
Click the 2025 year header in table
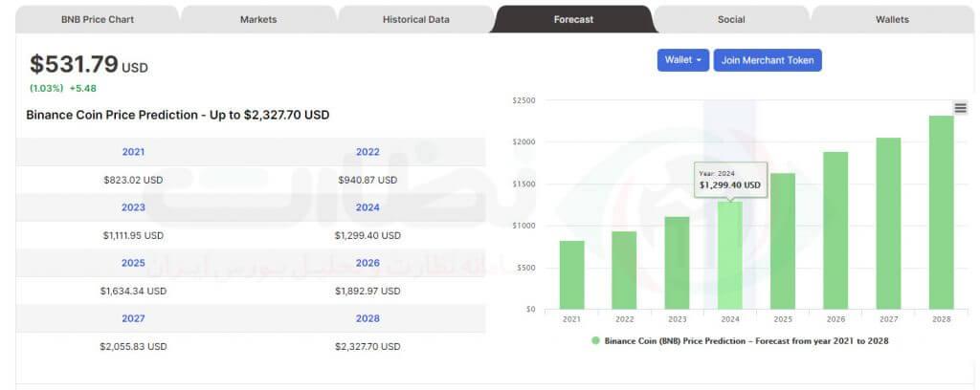click(133, 263)
